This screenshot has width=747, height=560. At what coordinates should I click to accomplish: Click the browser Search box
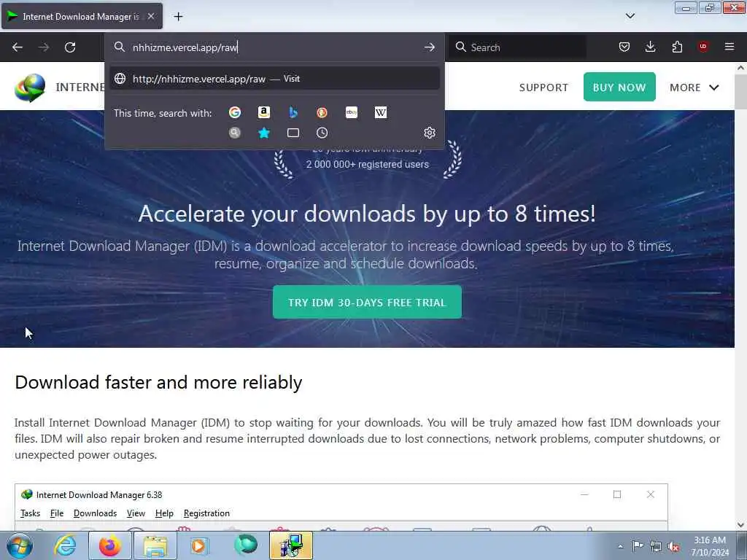pos(518,47)
